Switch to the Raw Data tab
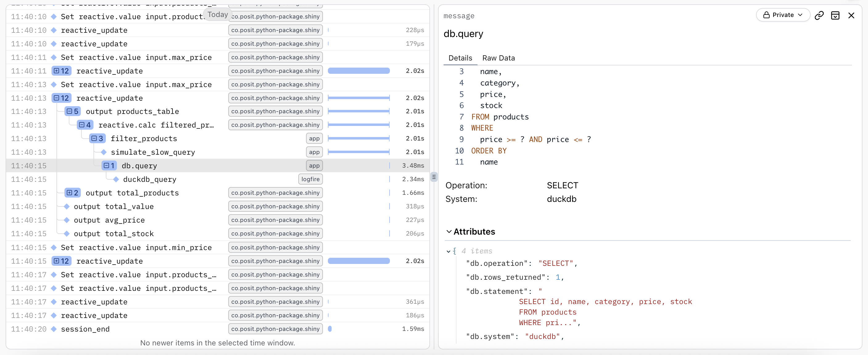The image size is (868, 355). 498,58
